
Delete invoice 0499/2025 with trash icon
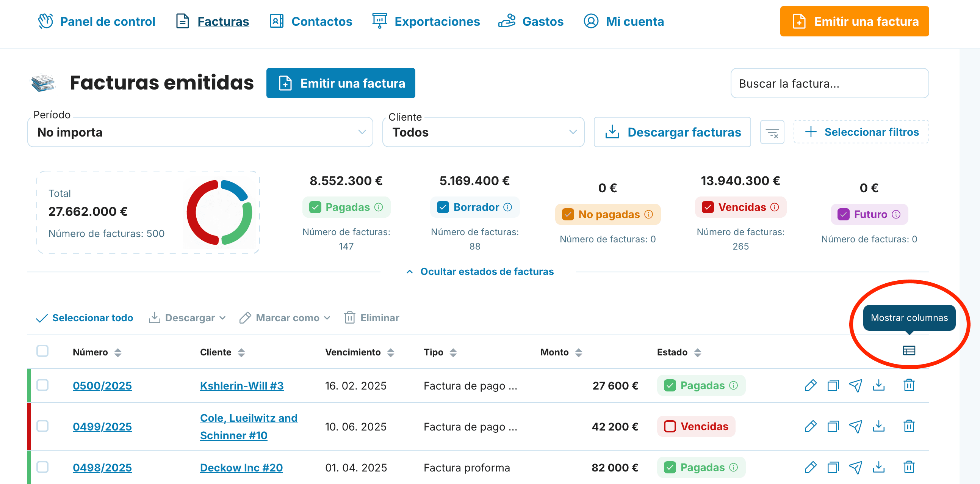point(909,426)
